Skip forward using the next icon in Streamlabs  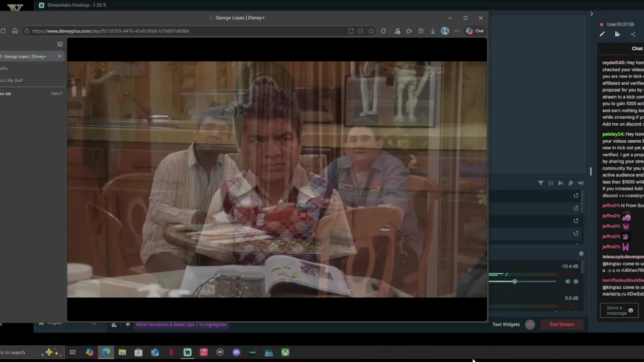pos(560,183)
